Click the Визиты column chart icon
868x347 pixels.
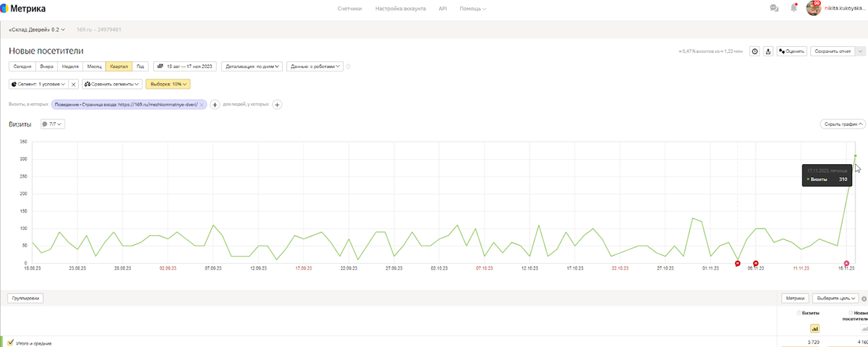814,328
